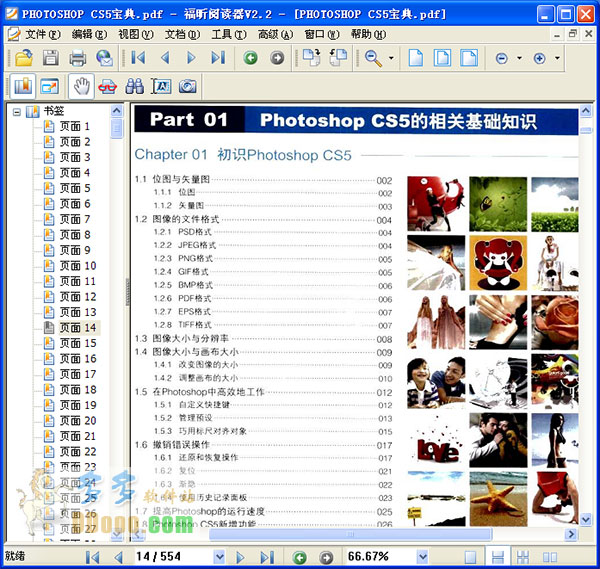Viewport: 600px width, 569px height.
Task: Click the zoom in plus icon
Action: 539,59
